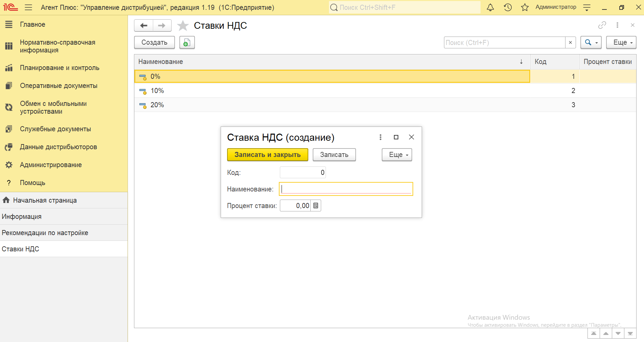Go forward with the right arrow button

pyautogui.click(x=162, y=25)
